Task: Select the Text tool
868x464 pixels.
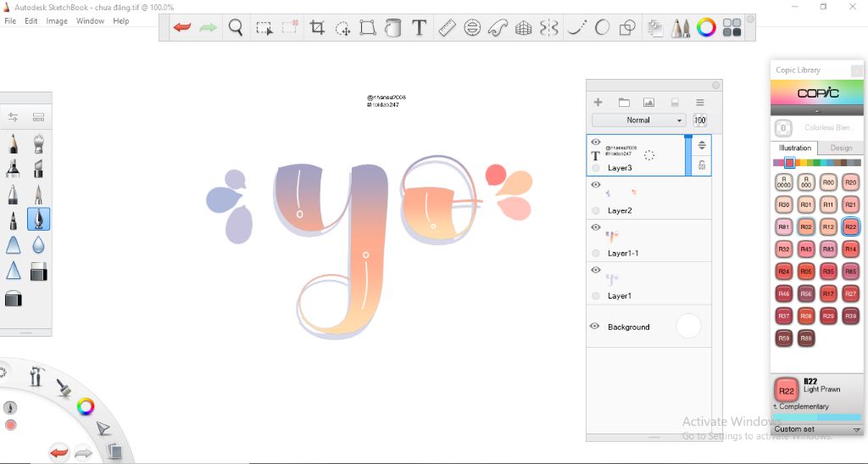Action: click(419, 28)
